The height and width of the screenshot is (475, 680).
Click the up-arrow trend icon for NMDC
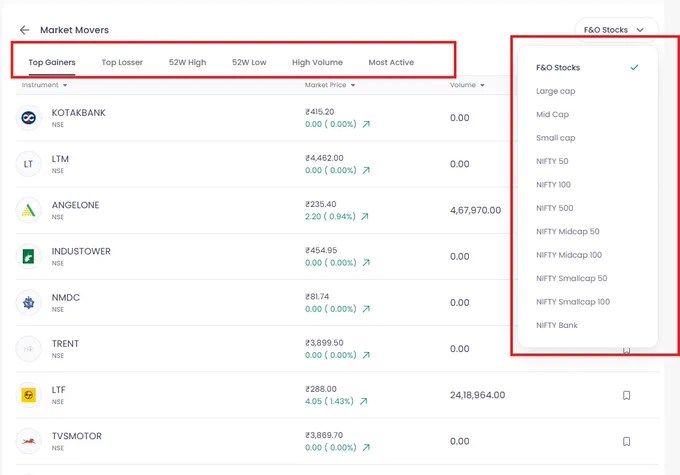(x=366, y=309)
